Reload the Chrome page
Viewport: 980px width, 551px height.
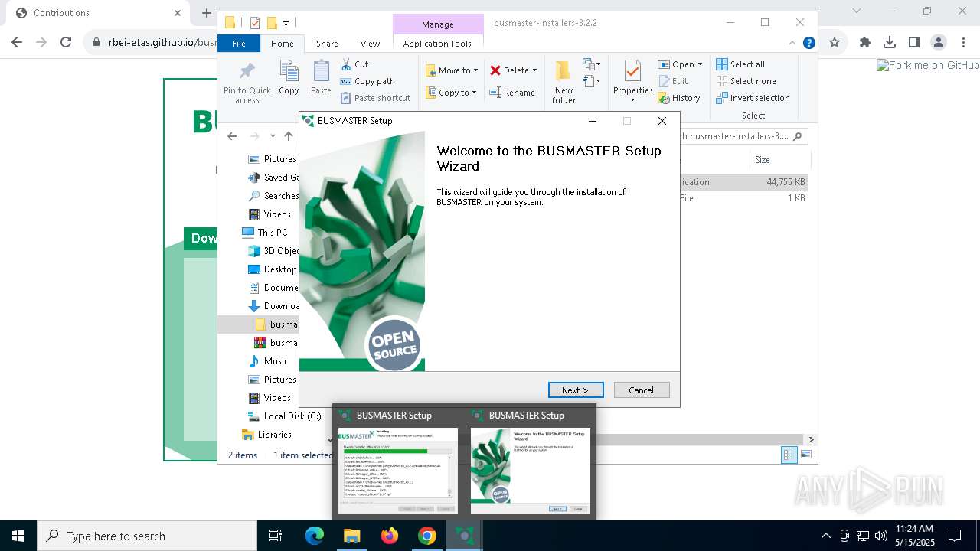point(66,42)
